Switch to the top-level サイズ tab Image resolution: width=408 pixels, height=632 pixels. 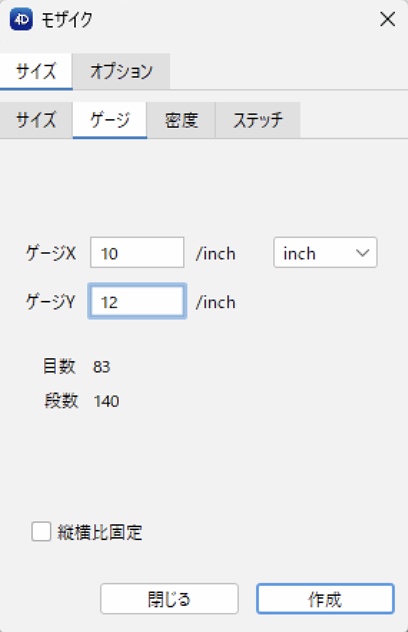36,71
